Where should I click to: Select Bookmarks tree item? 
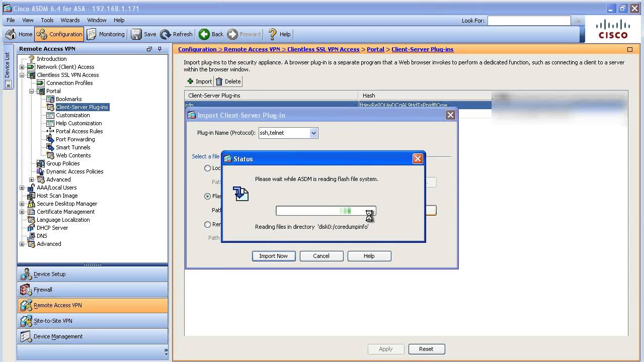pos(68,99)
